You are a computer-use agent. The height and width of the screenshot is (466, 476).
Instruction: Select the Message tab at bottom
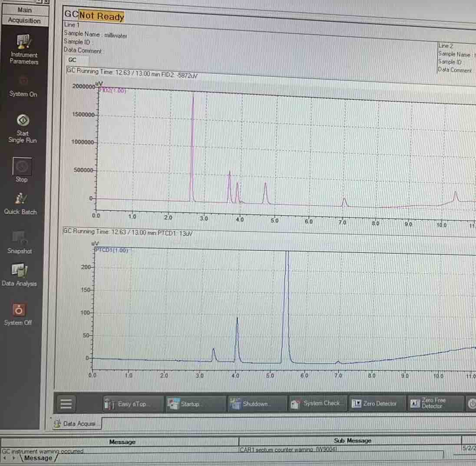(x=38, y=458)
